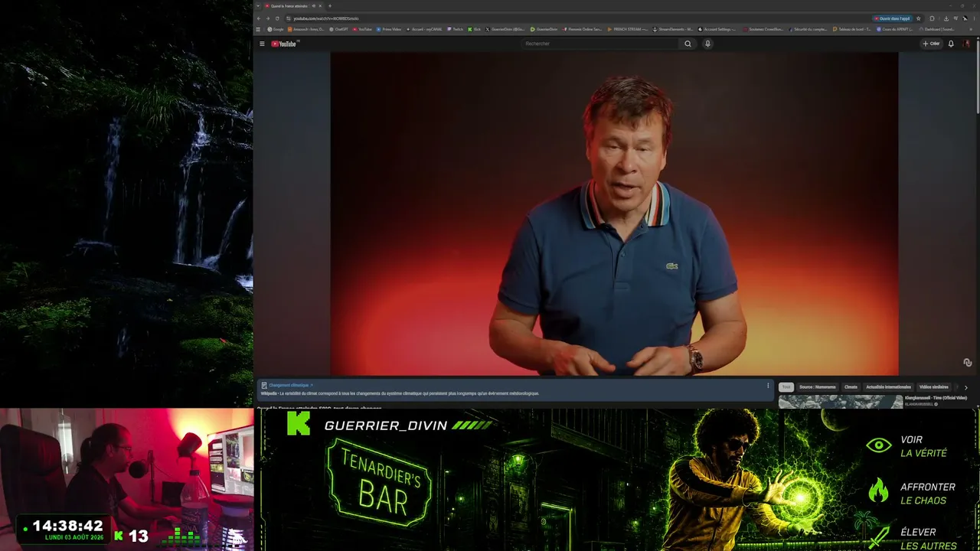
Task: Open the Prime Video bookmark
Action: [389, 29]
